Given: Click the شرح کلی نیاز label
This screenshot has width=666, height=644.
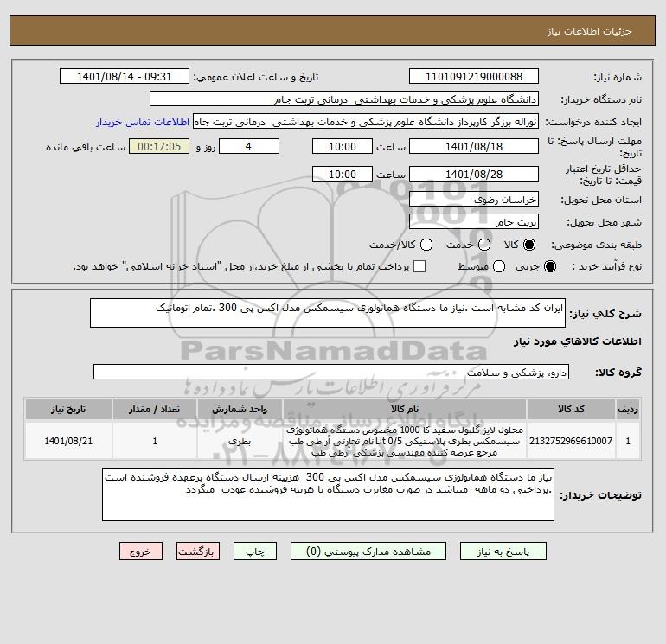Looking at the screenshot, I should point(605,314).
